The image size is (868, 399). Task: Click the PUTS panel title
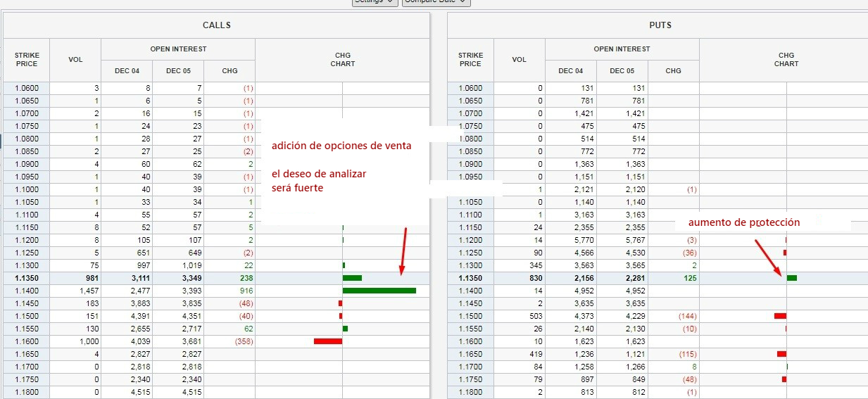(660, 25)
